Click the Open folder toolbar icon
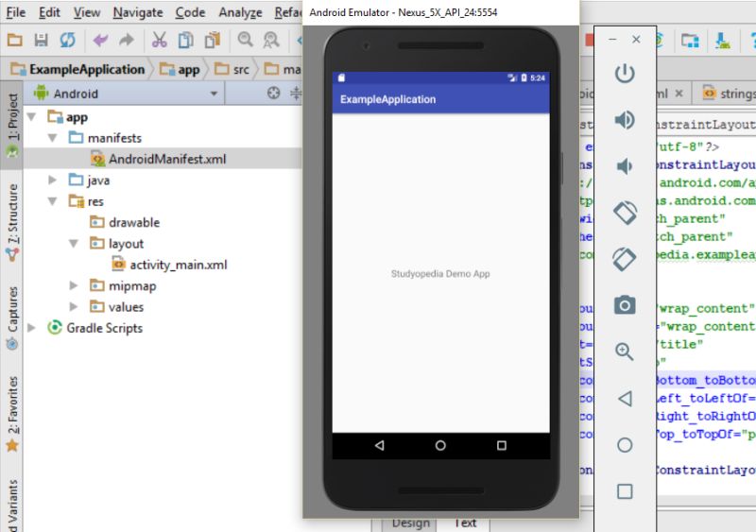Image resolution: width=756 pixels, height=532 pixels. coord(14,40)
